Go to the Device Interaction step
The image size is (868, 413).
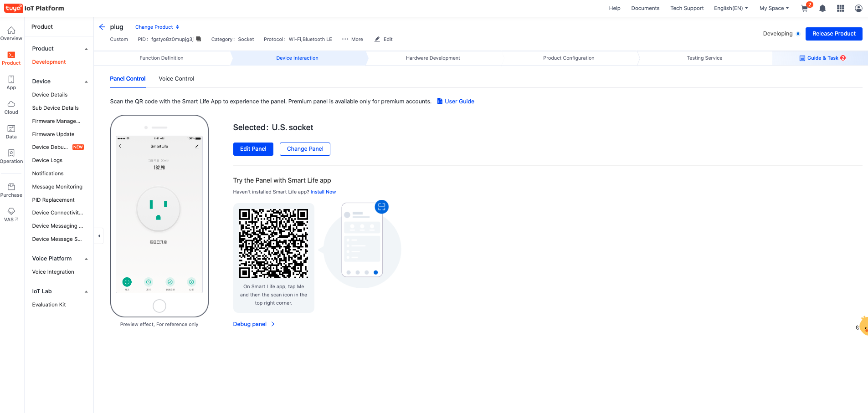[298, 58]
